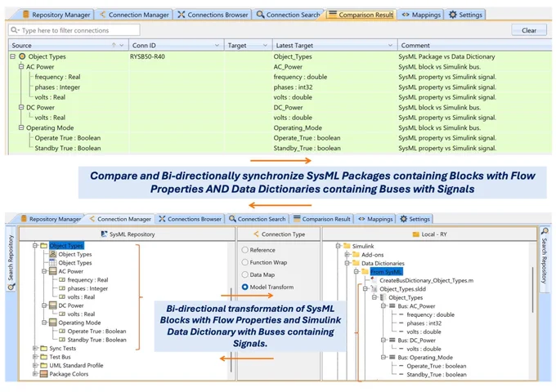
Task: Click the Comment column header
Action: point(475,46)
